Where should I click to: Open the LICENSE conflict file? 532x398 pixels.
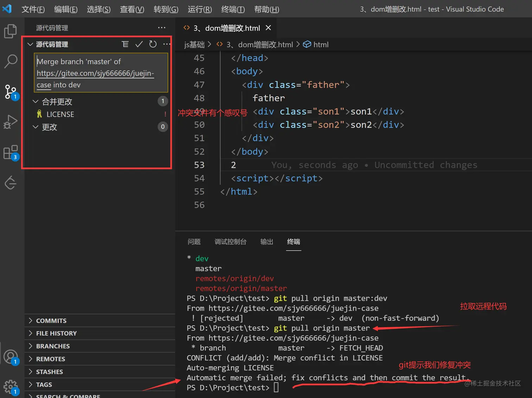[x=60, y=114]
